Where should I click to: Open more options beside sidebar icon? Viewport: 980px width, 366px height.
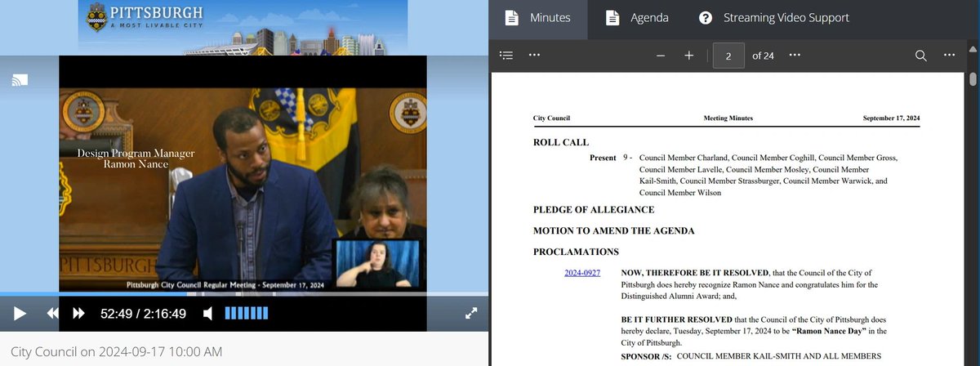[534, 56]
